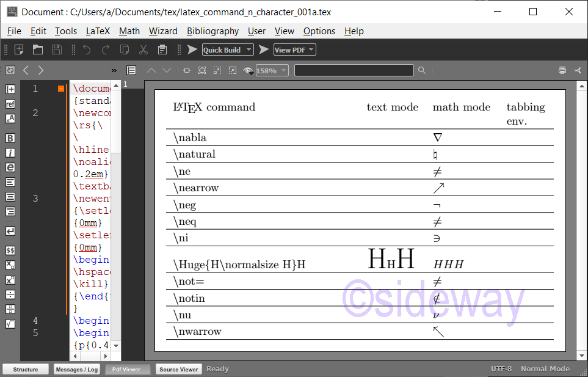
Task: Toggle the Source Viewer panel
Action: 178,369
